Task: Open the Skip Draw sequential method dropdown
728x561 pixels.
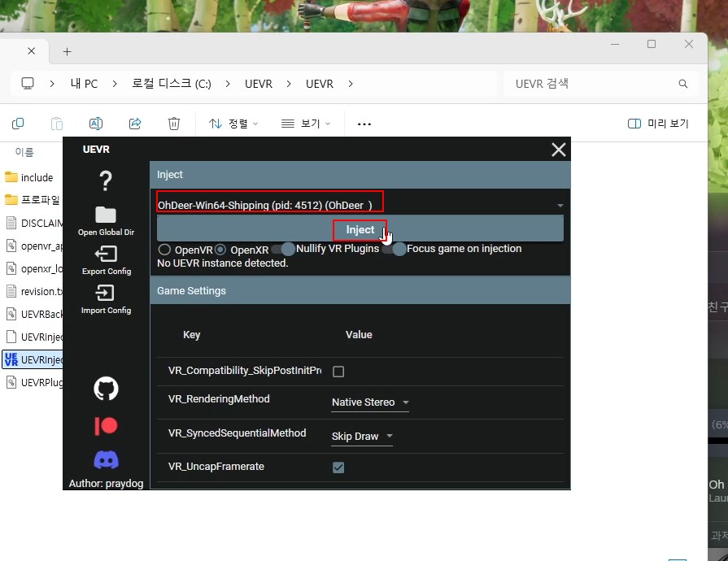Action: tap(362, 437)
